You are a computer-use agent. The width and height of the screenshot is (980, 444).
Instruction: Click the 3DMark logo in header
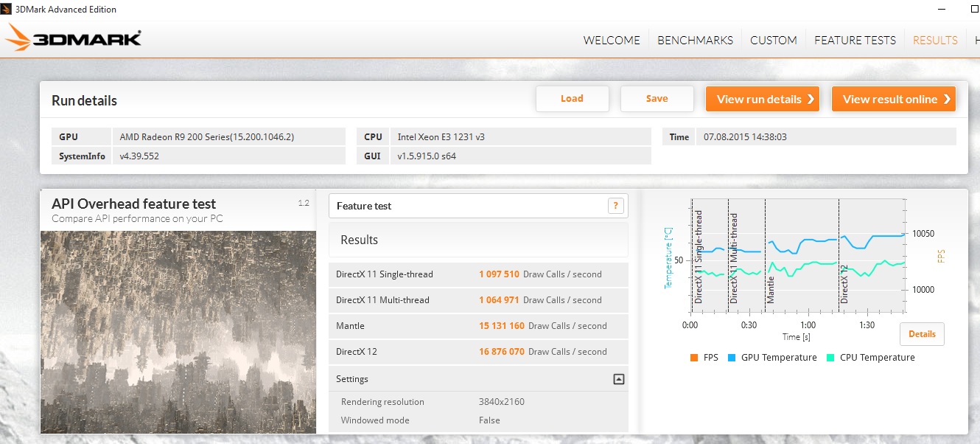72,37
